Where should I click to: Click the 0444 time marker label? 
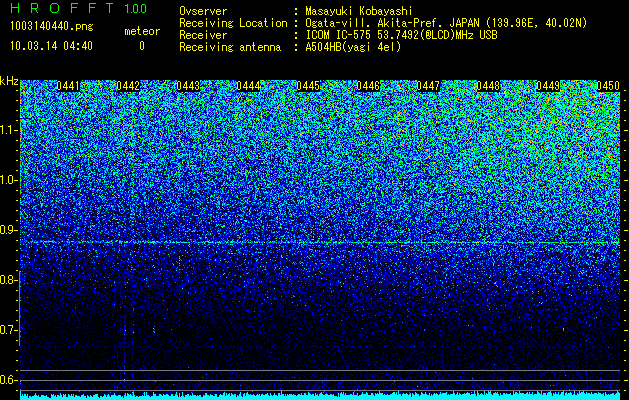coord(248,86)
